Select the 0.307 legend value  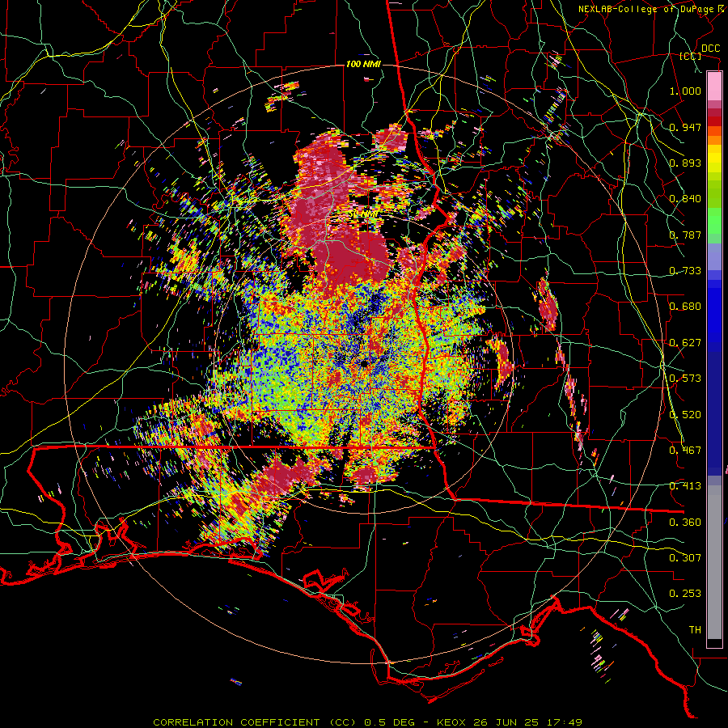click(x=685, y=558)
